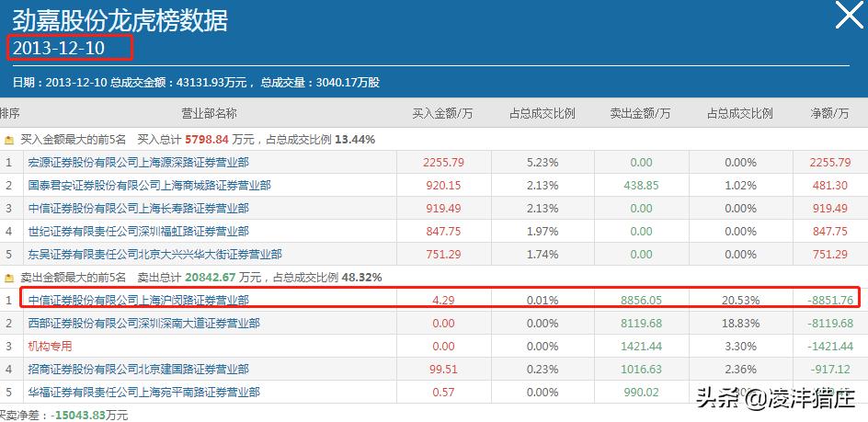Click the 排序 column header
868x422 pixels.
tap(9, 113)
